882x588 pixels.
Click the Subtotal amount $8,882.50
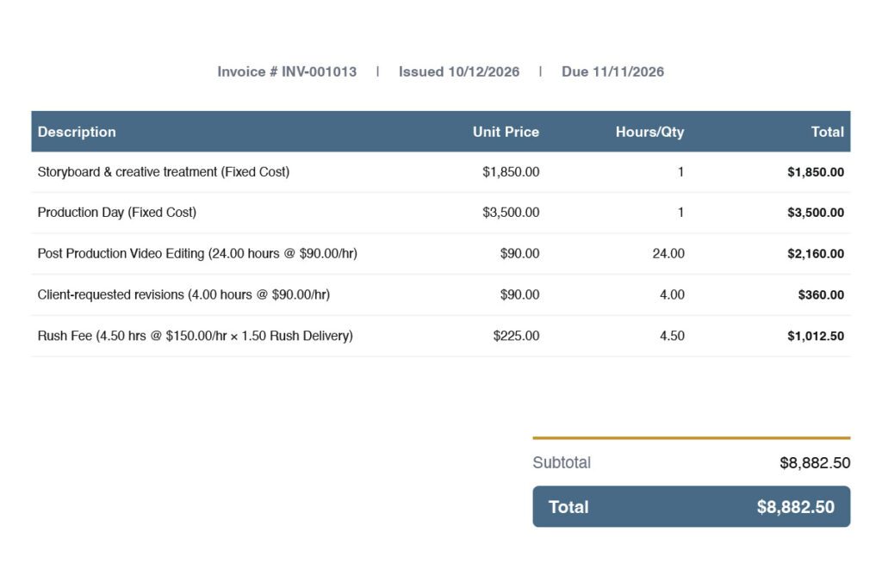click(815, 462)
